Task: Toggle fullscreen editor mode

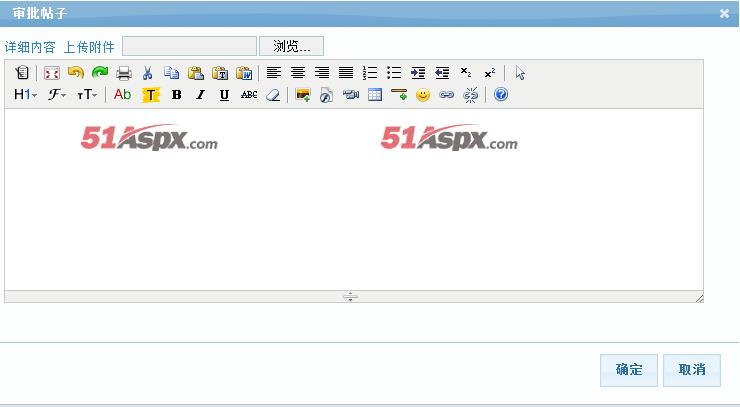Action: (x=51, y=73)
